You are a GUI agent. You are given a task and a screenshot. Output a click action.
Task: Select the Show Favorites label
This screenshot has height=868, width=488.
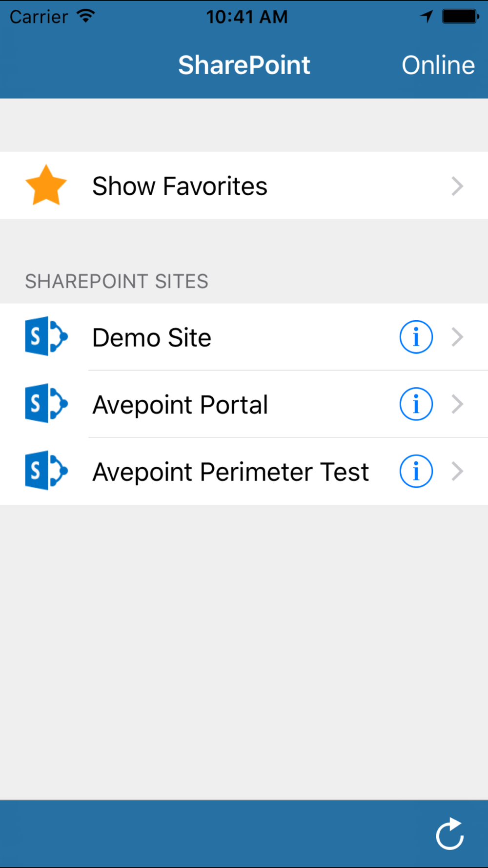(x=180, y=186)
